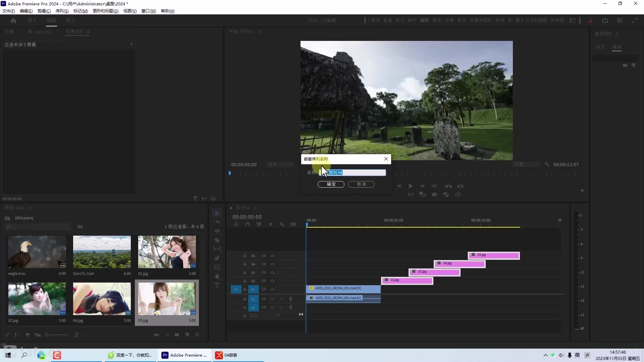Screen dimensions: 644x362
Task: Go to Home screen icon
Action: coord(13,20)
